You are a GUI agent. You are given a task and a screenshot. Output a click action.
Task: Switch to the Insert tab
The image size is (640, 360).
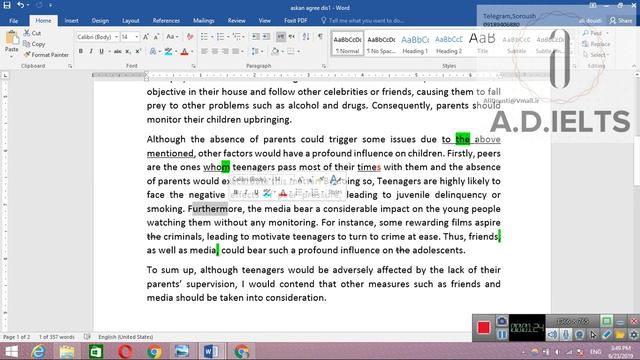point(71,20)
